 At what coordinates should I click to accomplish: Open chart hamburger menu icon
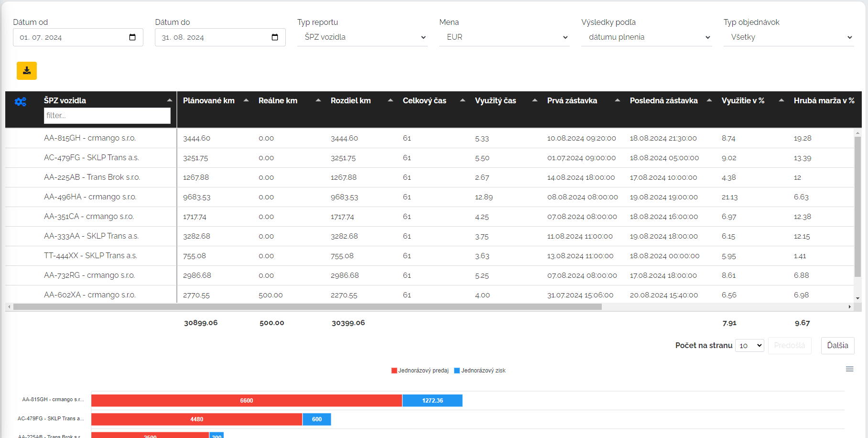pos(849,369)
